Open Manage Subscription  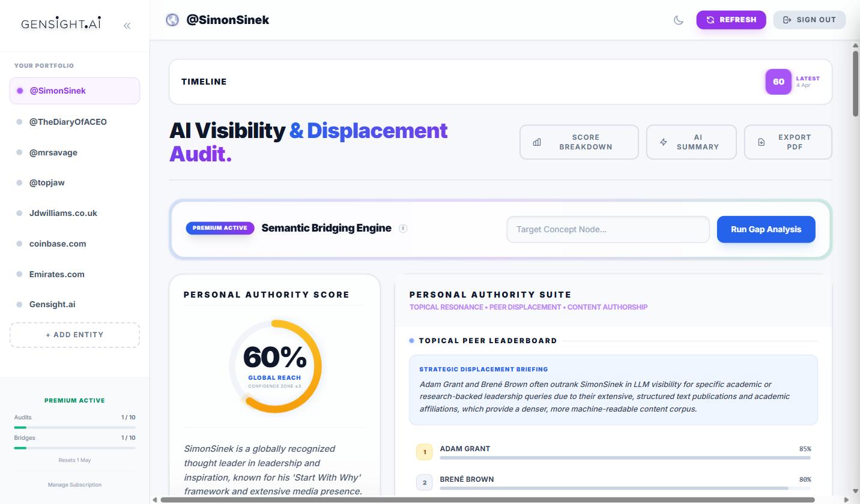[x=74, y=484]
